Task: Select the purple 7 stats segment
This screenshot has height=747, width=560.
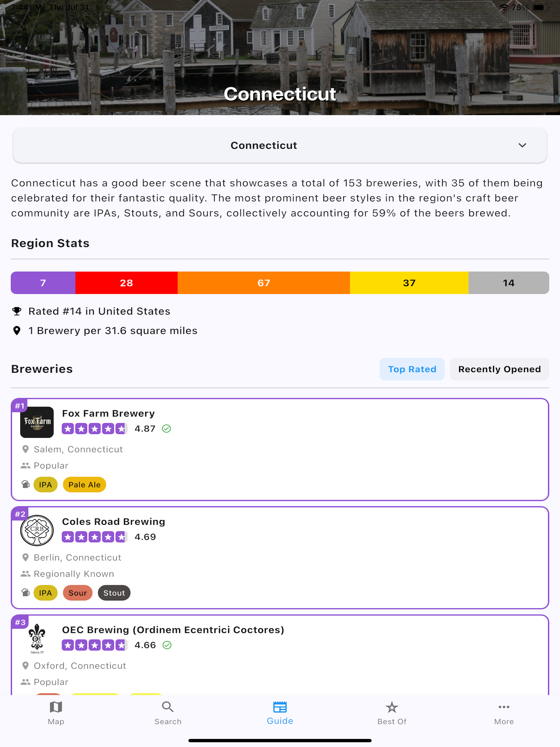Action: [x=43, y=283]
